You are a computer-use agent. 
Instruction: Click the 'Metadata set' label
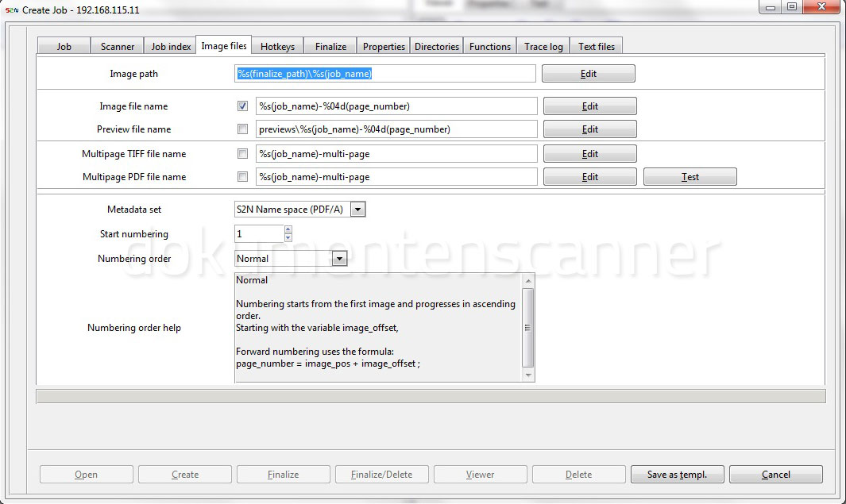tap(133, 210)
